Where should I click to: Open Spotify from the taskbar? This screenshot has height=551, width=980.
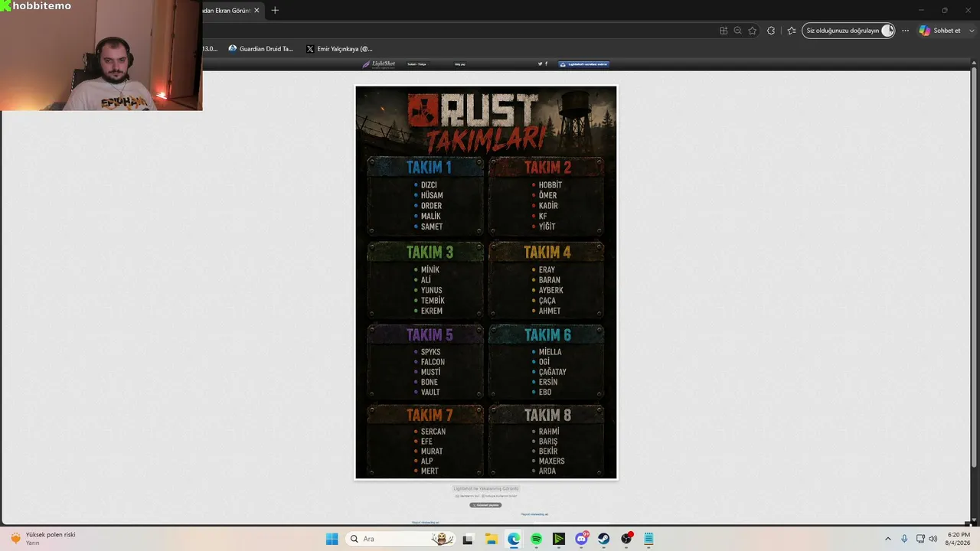pyautogui.click(x=536, y=539)
